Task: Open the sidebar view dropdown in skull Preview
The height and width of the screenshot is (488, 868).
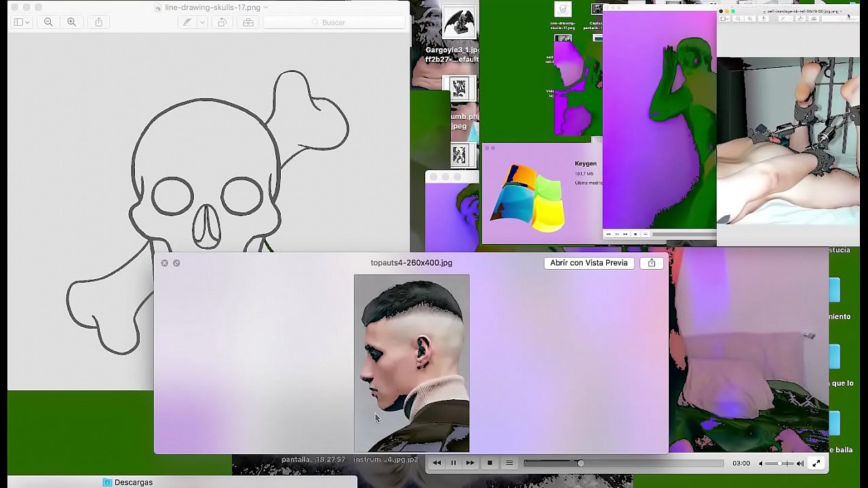Action: coord(22,22)
